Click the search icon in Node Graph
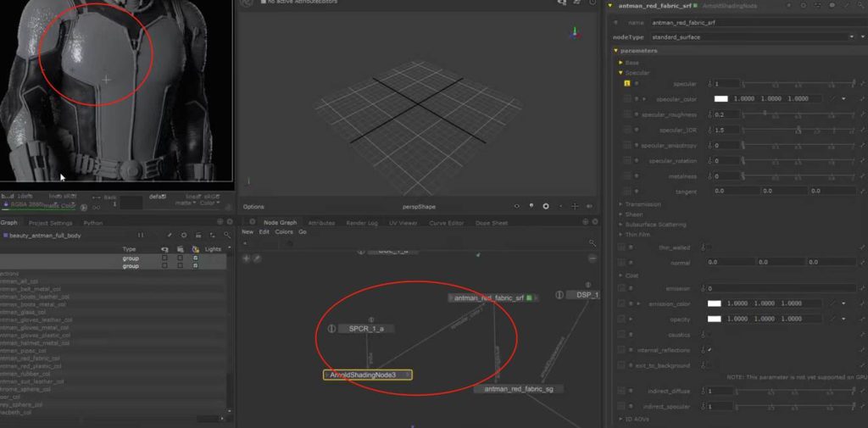The width and height of the screenshot is (868, 428). tap(592, 243)
